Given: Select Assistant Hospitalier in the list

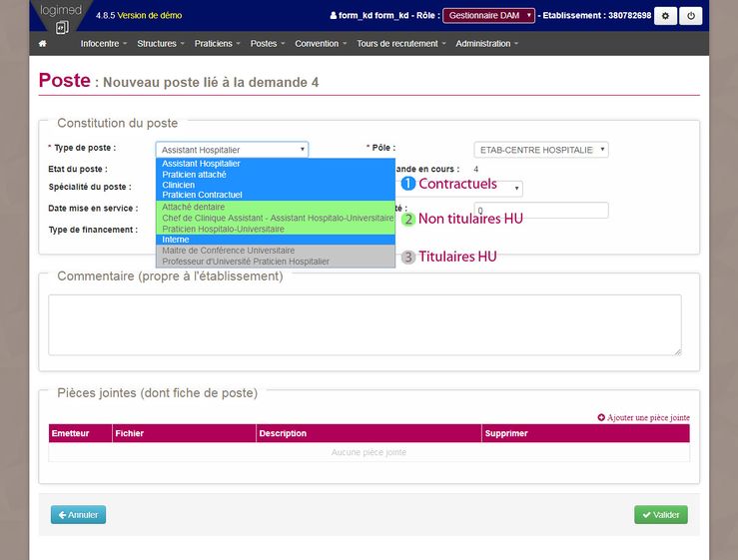Looking at the screenshot, I should 276,164.
